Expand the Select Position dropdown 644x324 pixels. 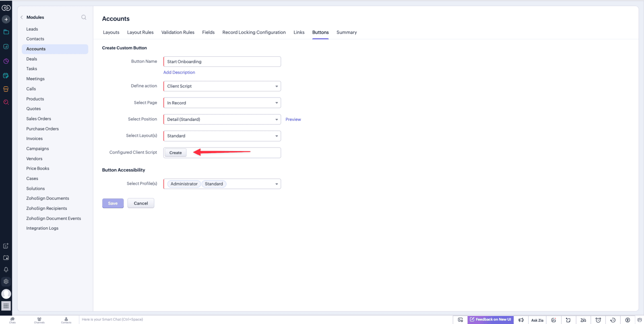click(x=222, y=119)
